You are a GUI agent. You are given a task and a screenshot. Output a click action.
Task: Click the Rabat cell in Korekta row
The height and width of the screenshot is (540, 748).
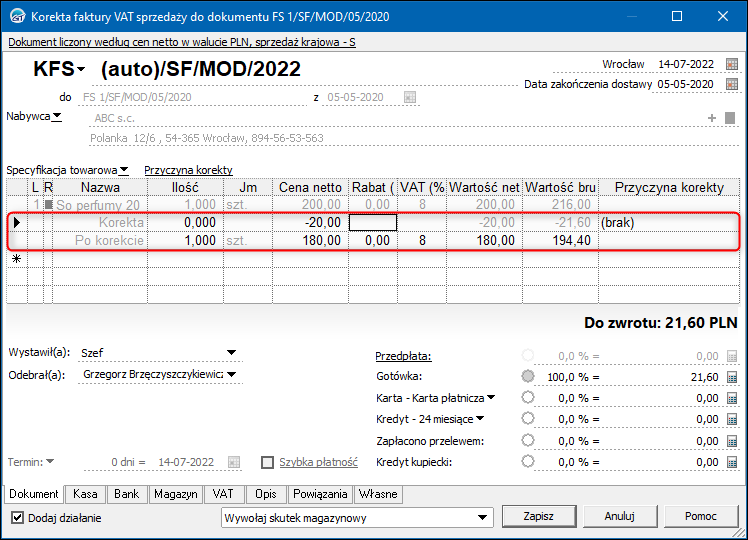coord(373,222)
